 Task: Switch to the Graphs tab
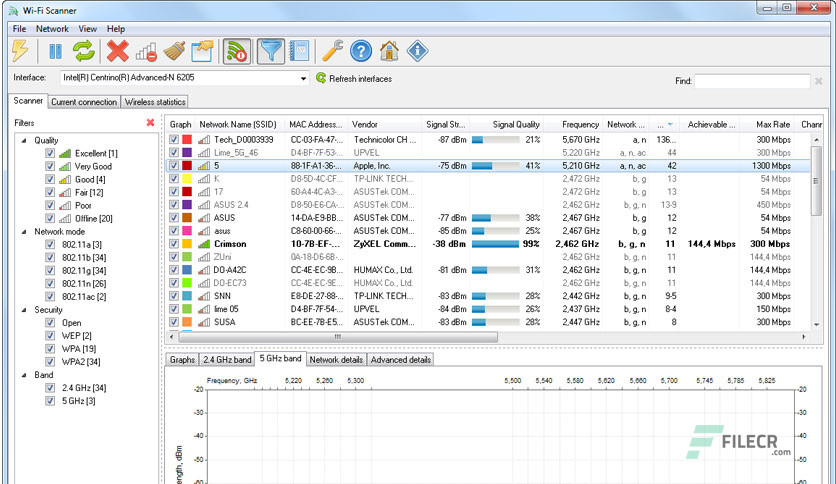click(182, 360)
